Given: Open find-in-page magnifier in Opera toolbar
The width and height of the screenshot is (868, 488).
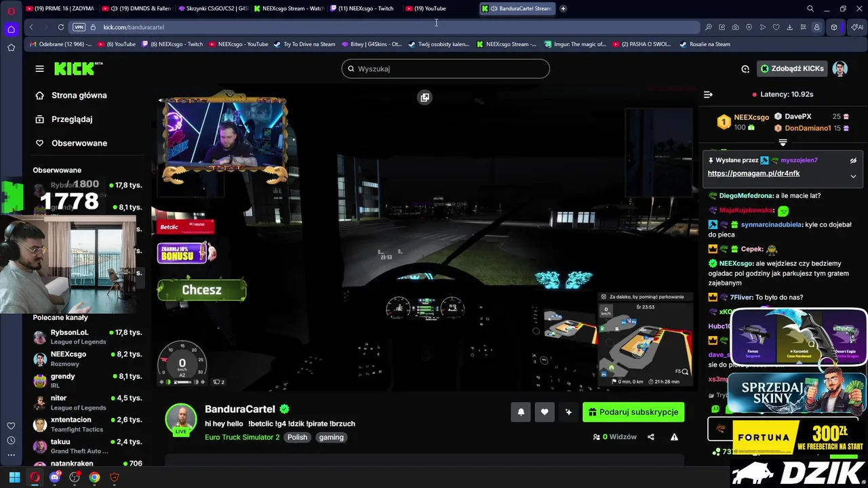Looking at the screenshot, I should (709, 27).
